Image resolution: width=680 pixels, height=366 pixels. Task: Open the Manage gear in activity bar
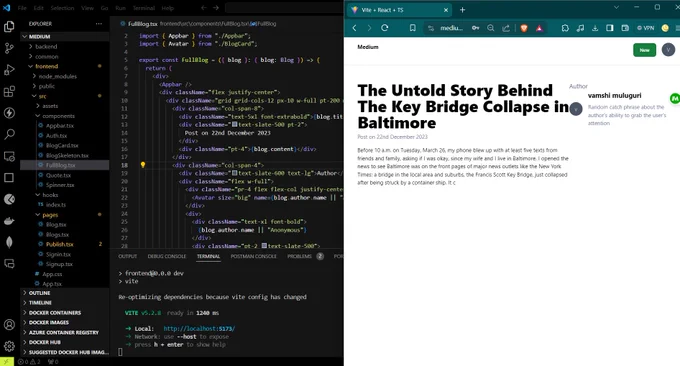tap(9, 346)
